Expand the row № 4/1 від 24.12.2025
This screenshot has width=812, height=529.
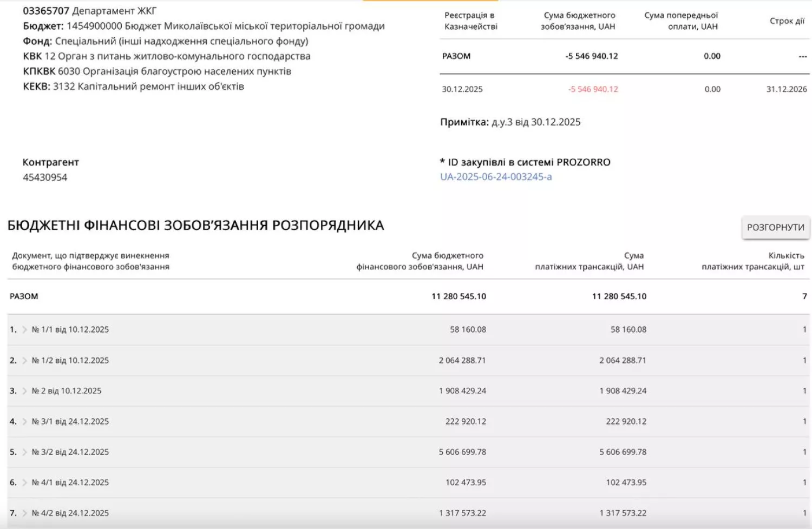[24, 482]
